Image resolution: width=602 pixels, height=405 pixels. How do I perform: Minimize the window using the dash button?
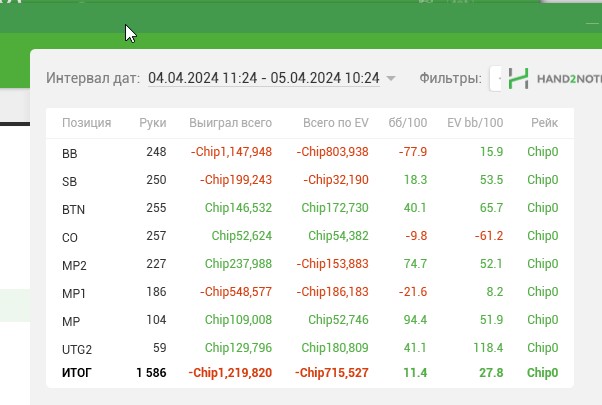point(592,23)
